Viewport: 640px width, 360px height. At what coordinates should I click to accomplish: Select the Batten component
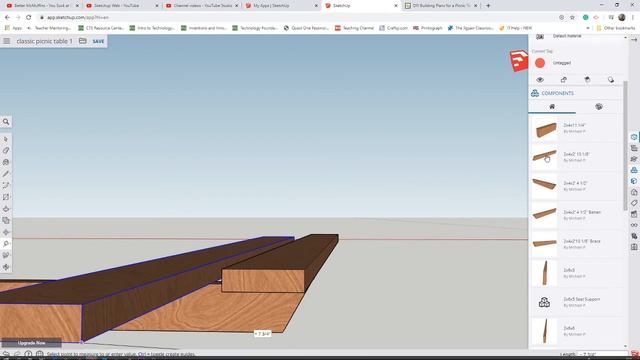point(576,215)
